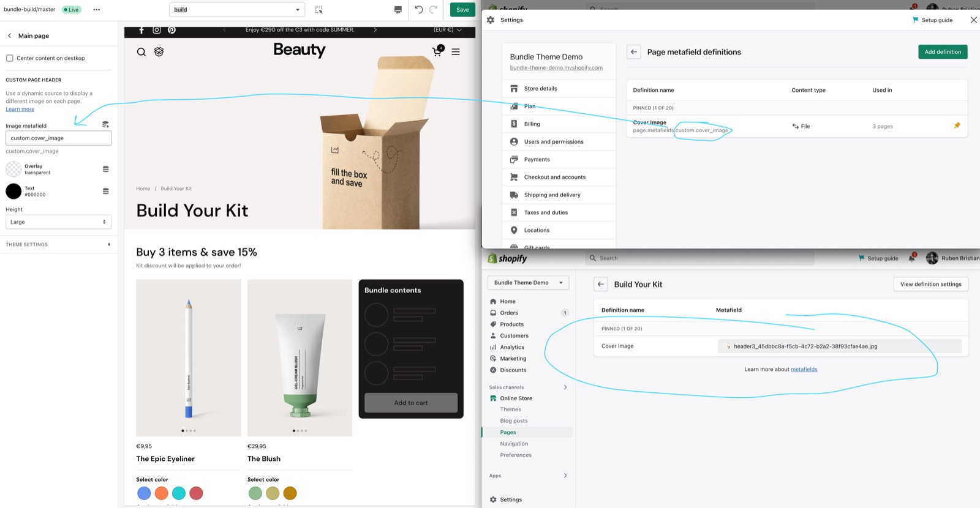Open the three-dot more actions menu
This screenshot has width=980, height=508.
click(96, 10)
